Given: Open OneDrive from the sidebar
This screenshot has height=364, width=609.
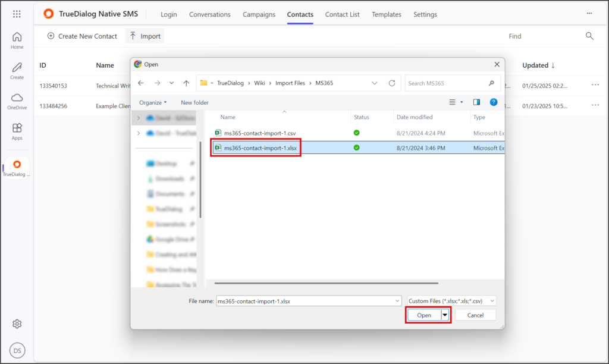Looking at the screenshot, I should point(17,101).
